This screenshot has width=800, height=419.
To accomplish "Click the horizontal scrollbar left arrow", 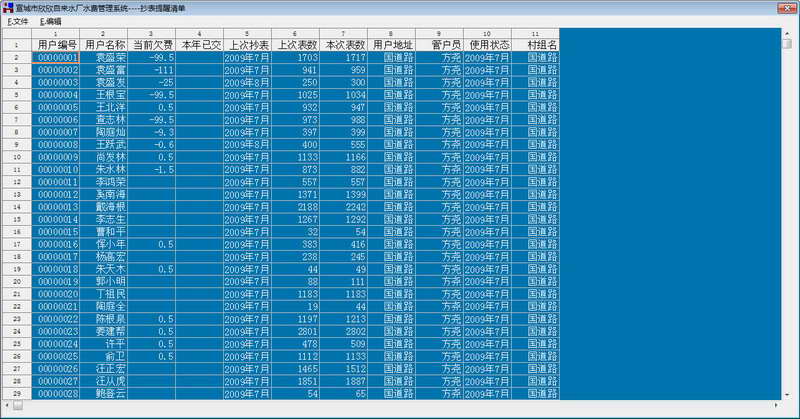I will pyautogui.click(x=7, y=405).
